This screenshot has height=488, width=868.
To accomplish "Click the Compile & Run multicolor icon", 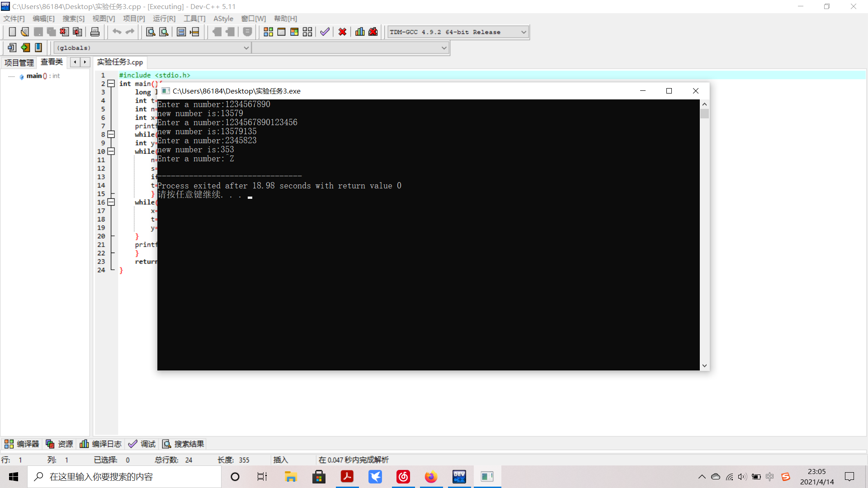I will tap(294, 32).
